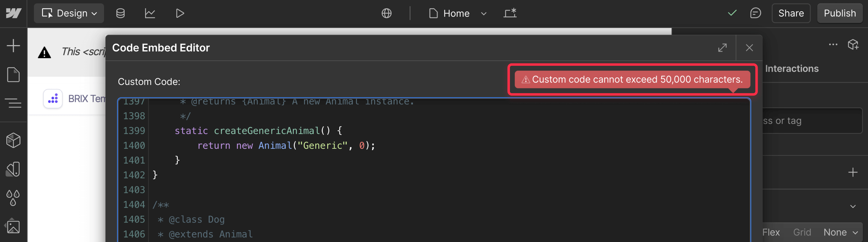Expand the Code Embed Editor
This screenshot has height=242, width=868.
tap(722, 48)
